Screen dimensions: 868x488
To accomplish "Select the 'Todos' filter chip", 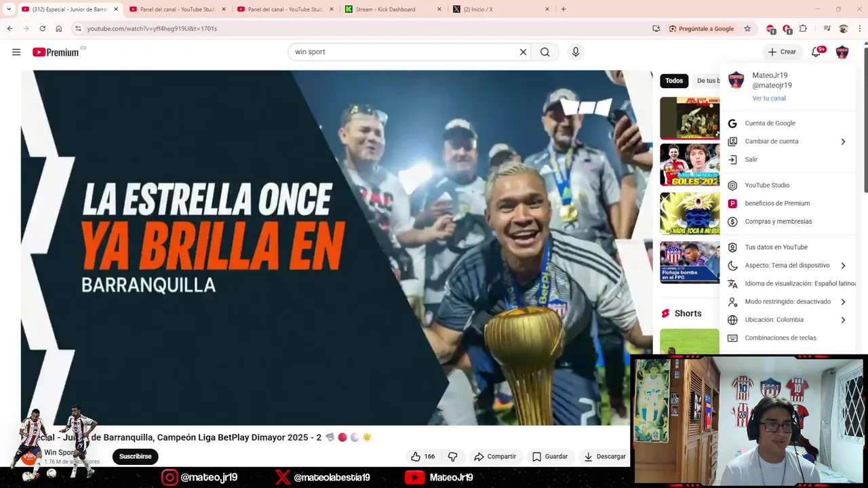I will tap(674, 81).
